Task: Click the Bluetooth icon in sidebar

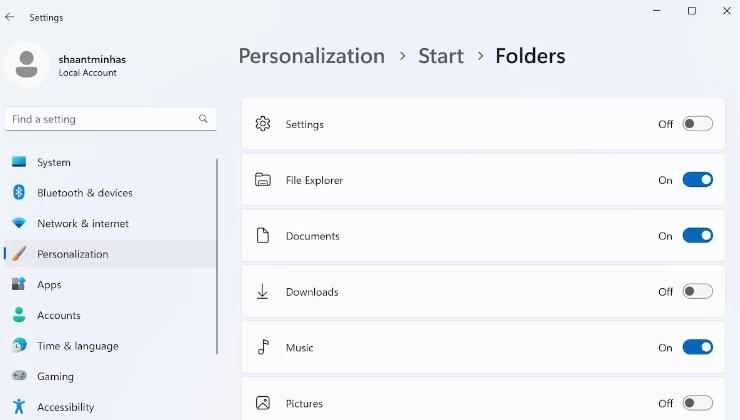Action: (x=19, y=193)
